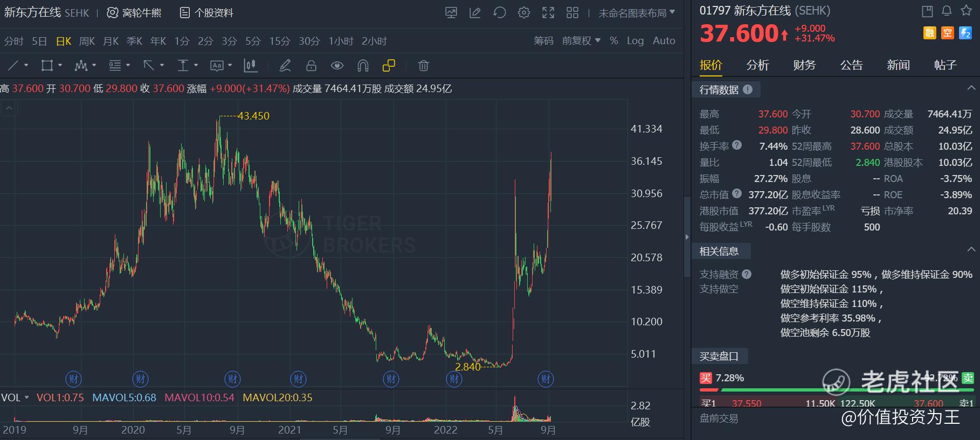Click the help icon next to 支持融资
This screenshot has width=980, height=440.
tap(747, 274)
